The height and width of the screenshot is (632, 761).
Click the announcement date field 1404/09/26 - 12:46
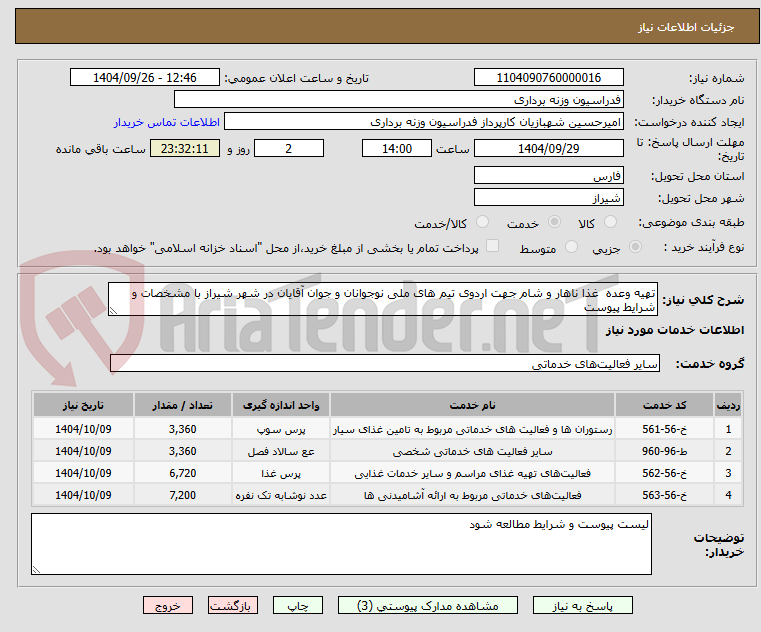point(145,78)
